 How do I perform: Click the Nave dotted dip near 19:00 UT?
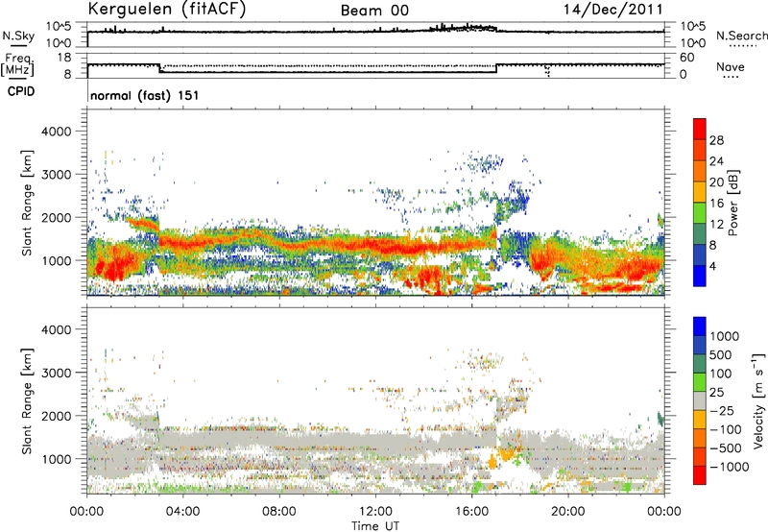click(x=547, y=71)
